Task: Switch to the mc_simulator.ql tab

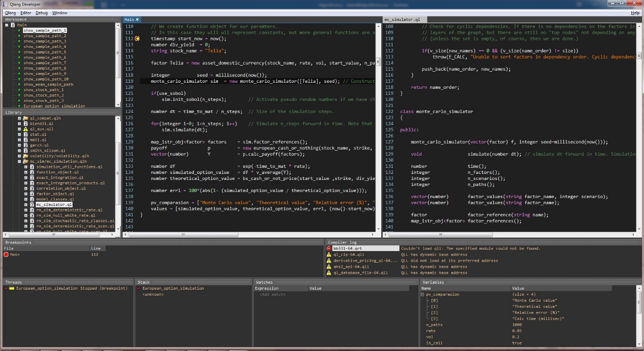Action: [x=402, y=20]
